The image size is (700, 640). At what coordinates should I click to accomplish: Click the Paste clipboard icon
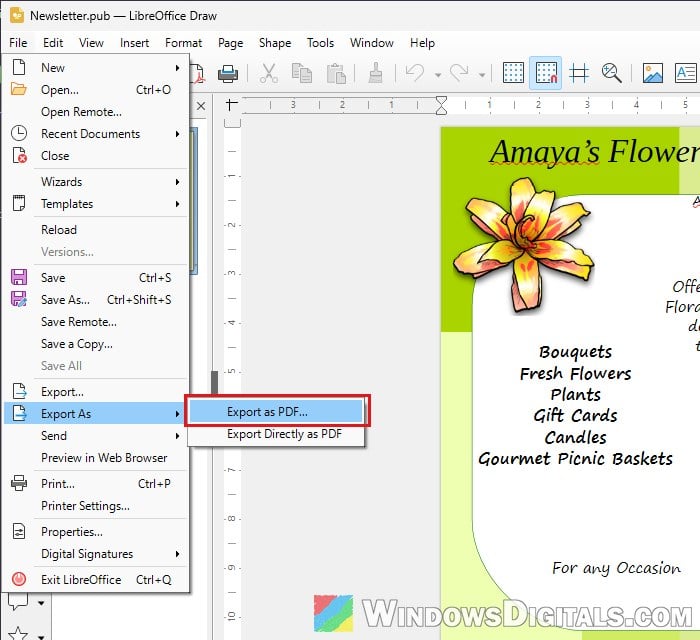coord(336,73)
